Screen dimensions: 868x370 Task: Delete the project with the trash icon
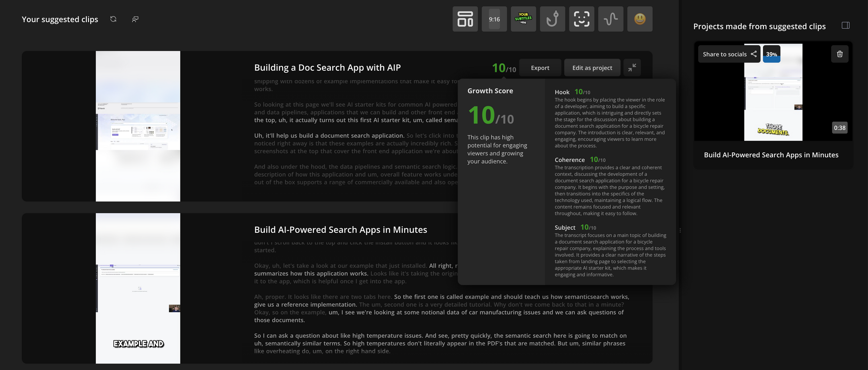pos(839,54)
